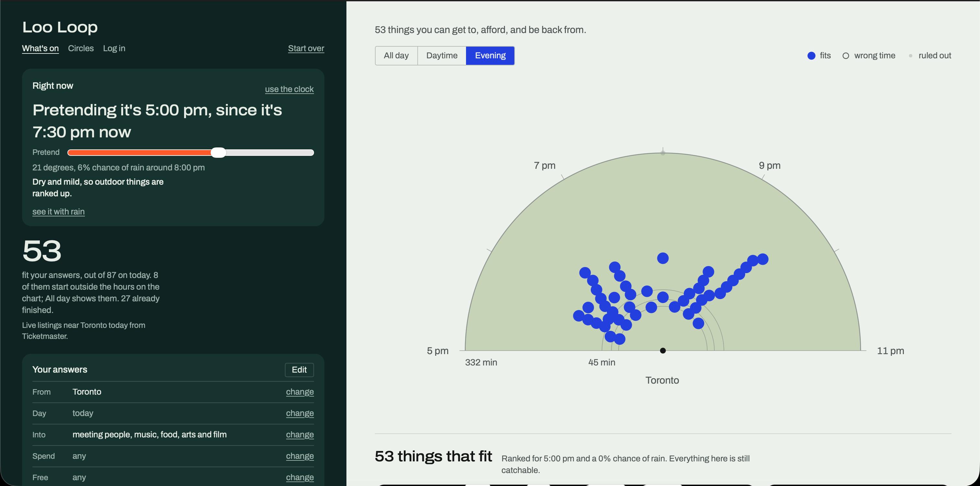Change the Day answer
Image resolution: width=980 pixels, height=486 pixels.
[300, 413]
